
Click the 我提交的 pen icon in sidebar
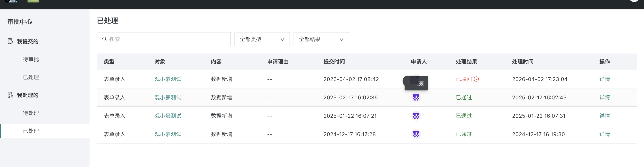[x=10, y=41]
